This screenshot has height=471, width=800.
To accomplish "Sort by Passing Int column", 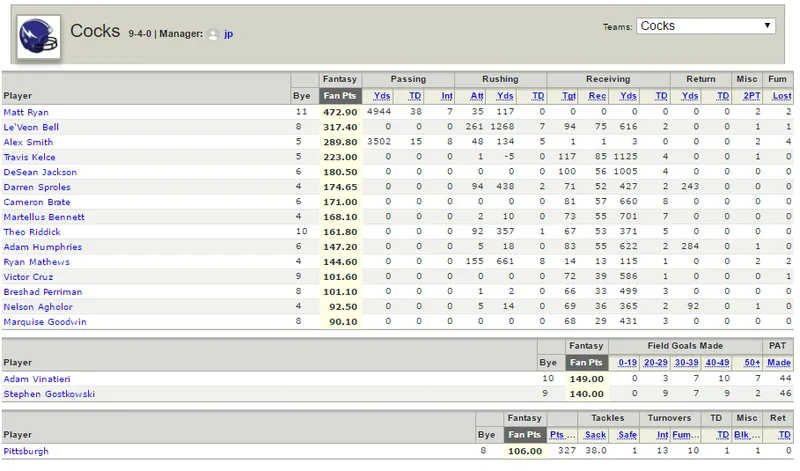I will [x=446, y=95].
